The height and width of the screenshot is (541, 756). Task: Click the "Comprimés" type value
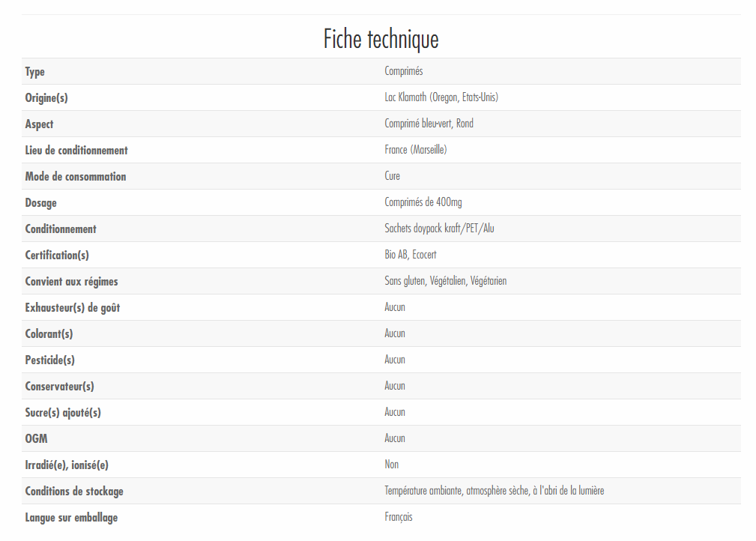pos(404,71)
